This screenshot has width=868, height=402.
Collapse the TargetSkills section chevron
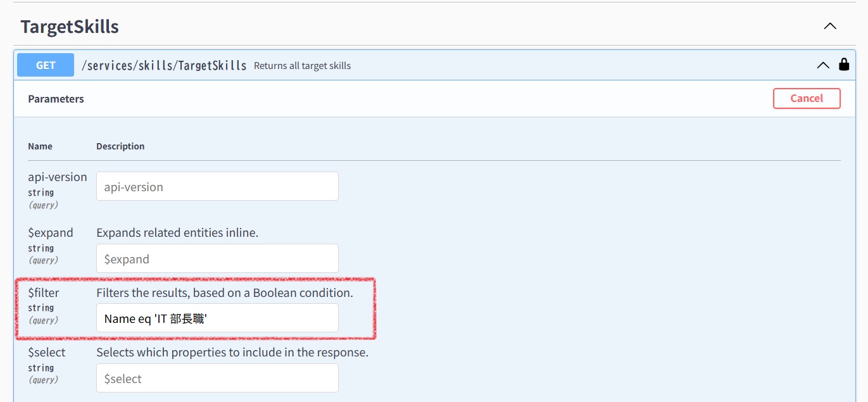(830, 27)
